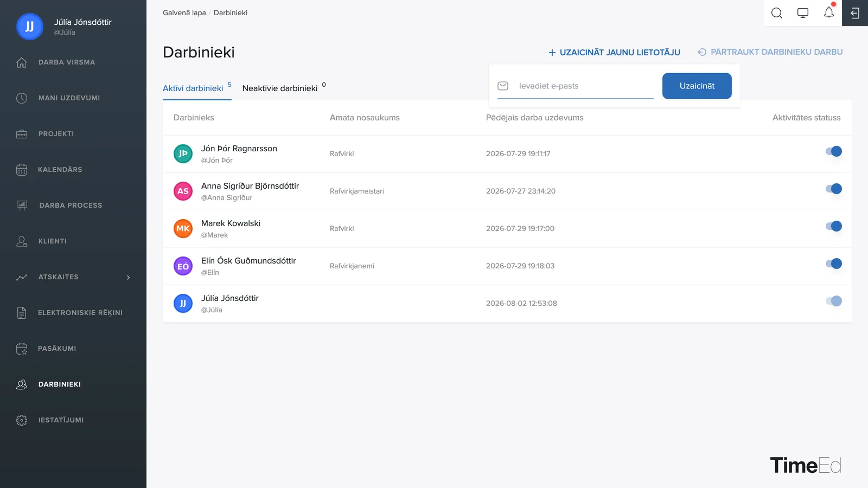
Task: Click the plus icon before Uzaicināt jaunu lietotāju
Action: [x=552, y=53]
